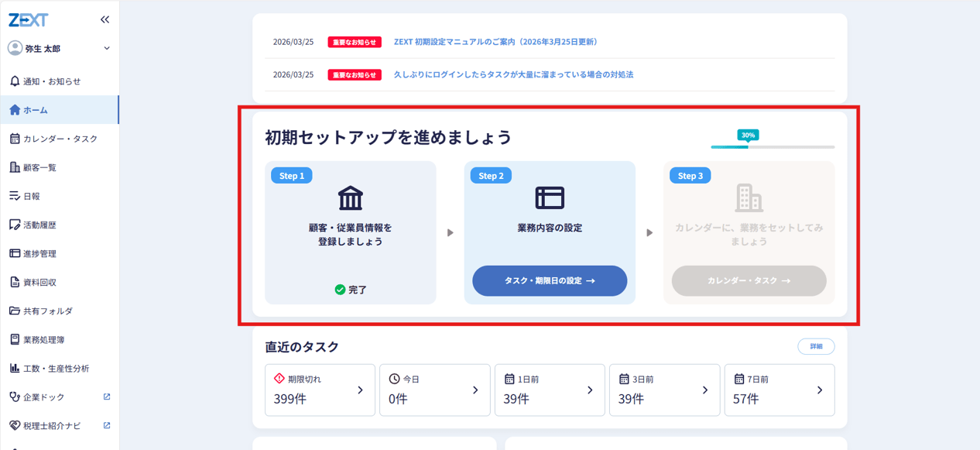980x450 pixels.
Task: Open the ZEXT 初期設定マニュアル announcement link
Action: [495, 42]
